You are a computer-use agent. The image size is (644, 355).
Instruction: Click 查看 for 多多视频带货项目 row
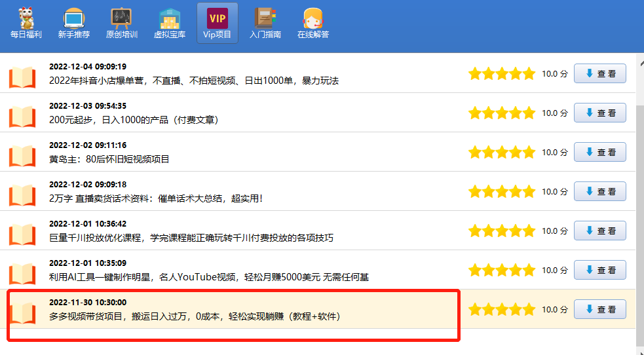tap(600, 309)
